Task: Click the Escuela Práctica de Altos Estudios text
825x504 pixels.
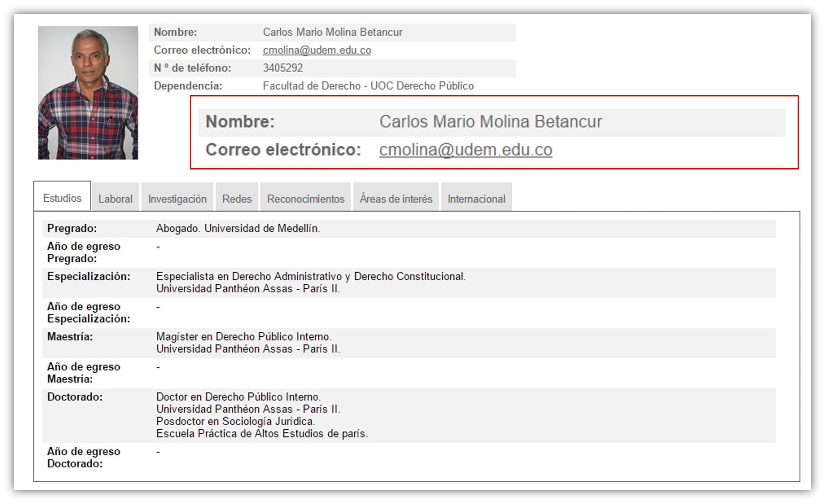Action: [262, 434]
